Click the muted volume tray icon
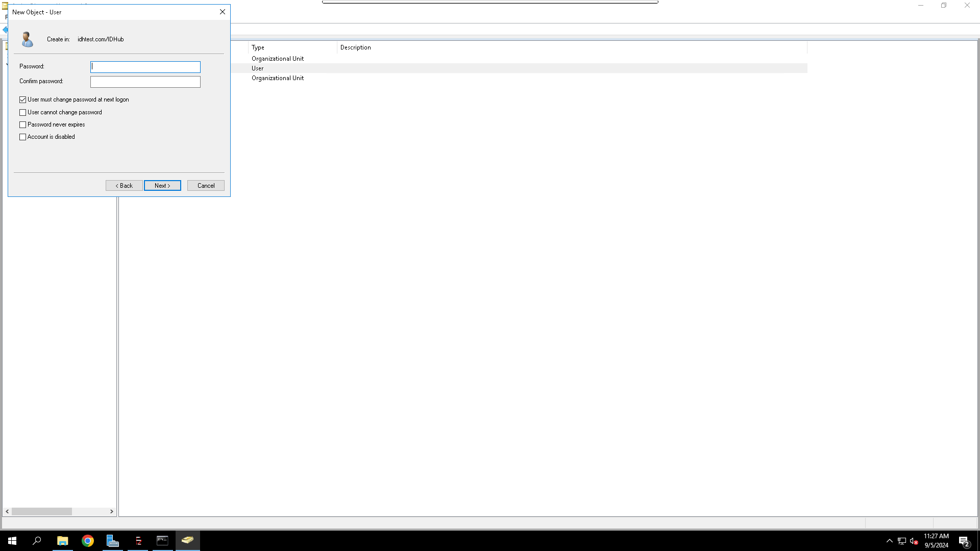This screenshot has height=551, width=980. coord(914,541)
